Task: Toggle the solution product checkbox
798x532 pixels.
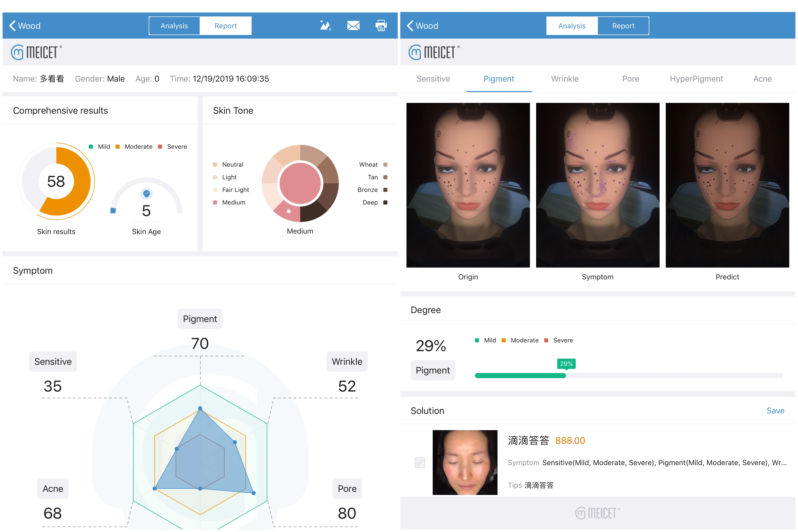Action: pos(420,463)
